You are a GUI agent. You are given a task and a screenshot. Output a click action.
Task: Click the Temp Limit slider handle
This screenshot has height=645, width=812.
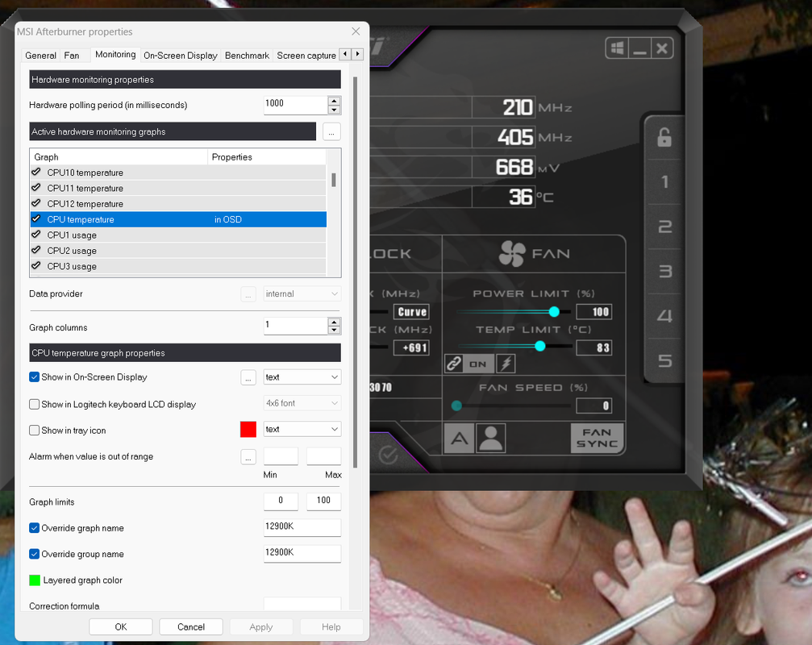[540, 346]
